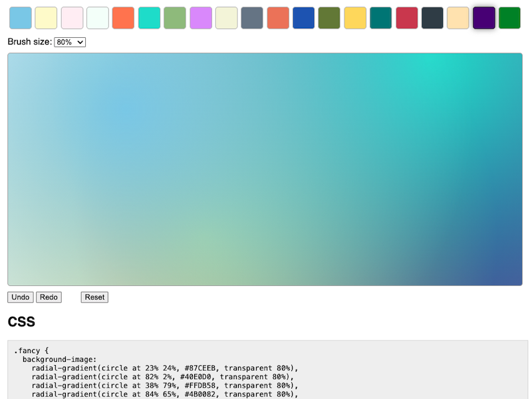Select the tomato orange color swatch
532x399 pixels.
(x=124, y=18)
